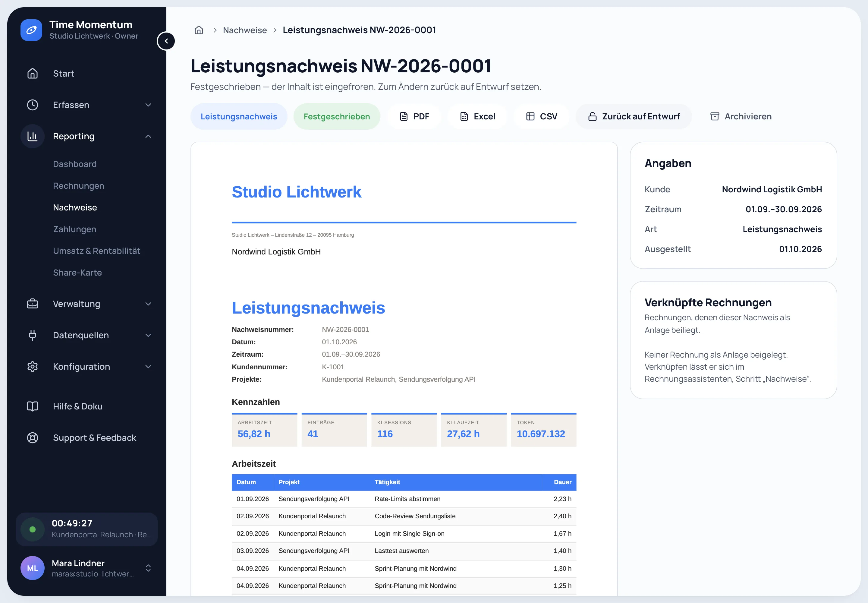
Task: Click the Nordwind Logistik GmbH Kunde value
Action: (772, 189)
